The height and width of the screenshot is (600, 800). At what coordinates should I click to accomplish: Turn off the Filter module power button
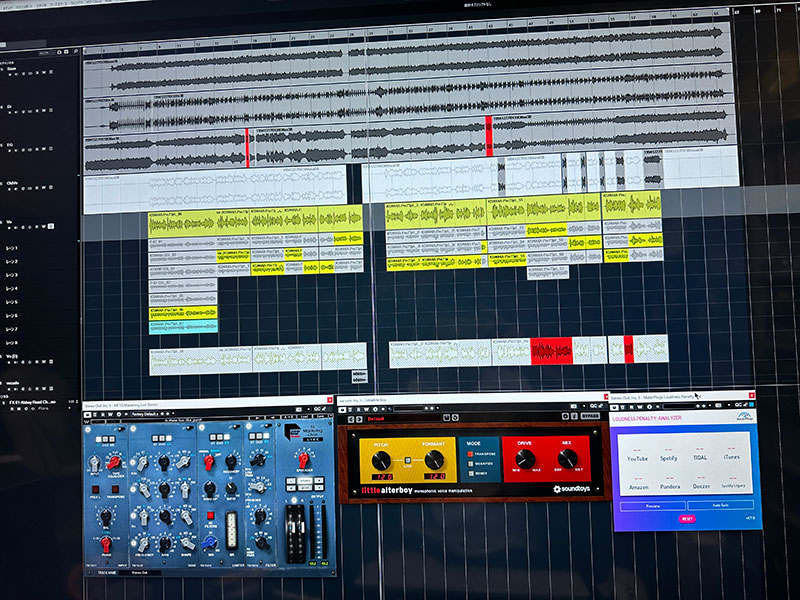click(249, 425)
